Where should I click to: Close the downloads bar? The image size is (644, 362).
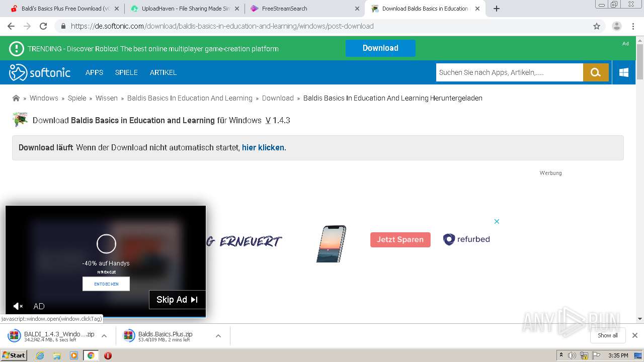(x=635, y=335)
